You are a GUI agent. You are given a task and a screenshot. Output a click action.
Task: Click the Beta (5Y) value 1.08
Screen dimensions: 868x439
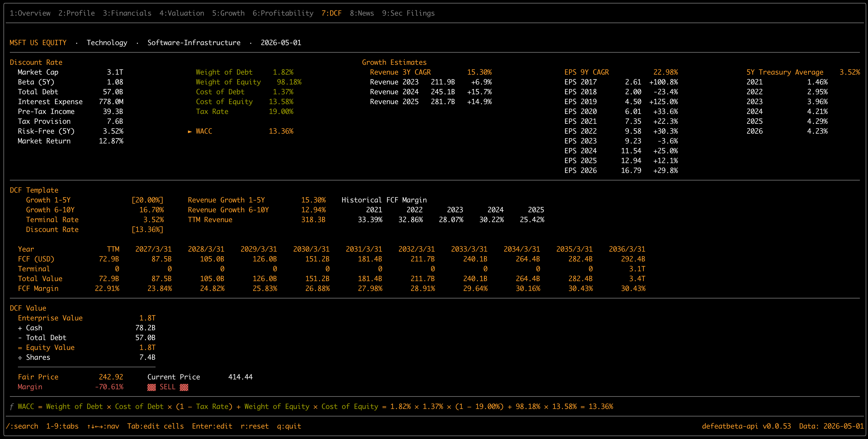pos(115,82)
